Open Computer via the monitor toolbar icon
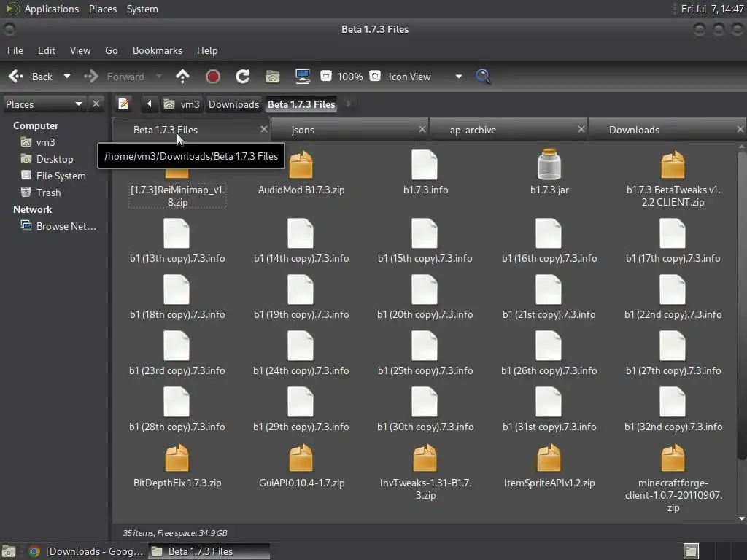 pos(303,77)
